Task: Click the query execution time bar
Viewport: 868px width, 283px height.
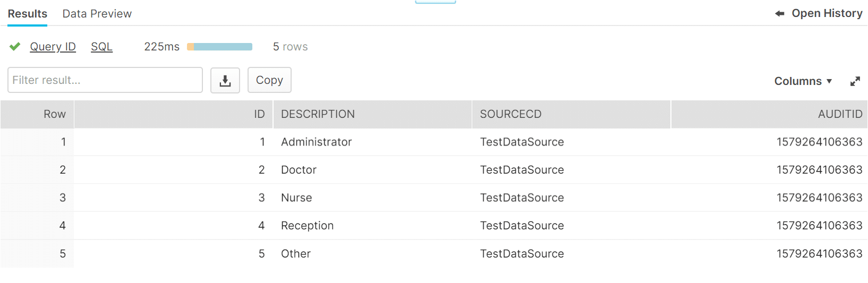Action: [x=220, y=47]
